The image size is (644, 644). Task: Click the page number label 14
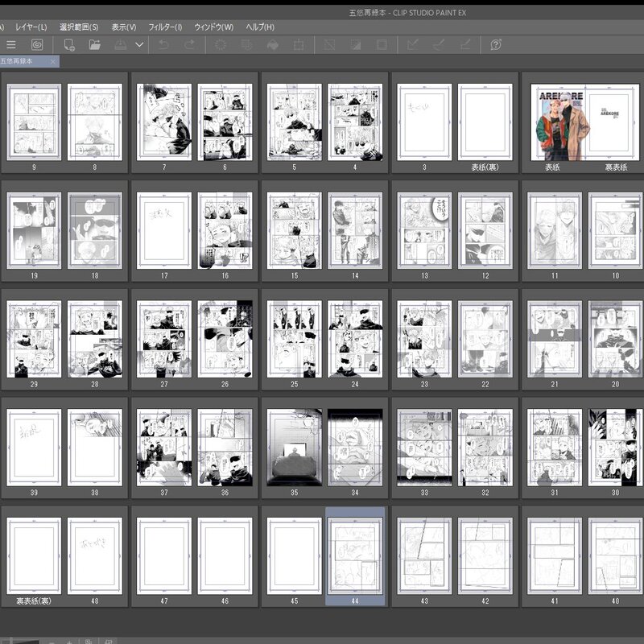coord(355,275)
